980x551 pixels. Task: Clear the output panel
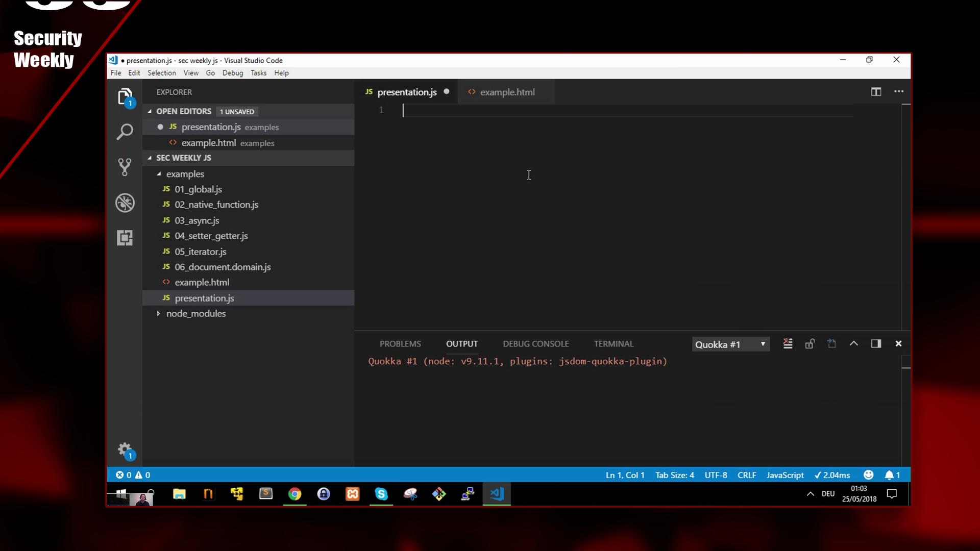[x=788, y=344]
